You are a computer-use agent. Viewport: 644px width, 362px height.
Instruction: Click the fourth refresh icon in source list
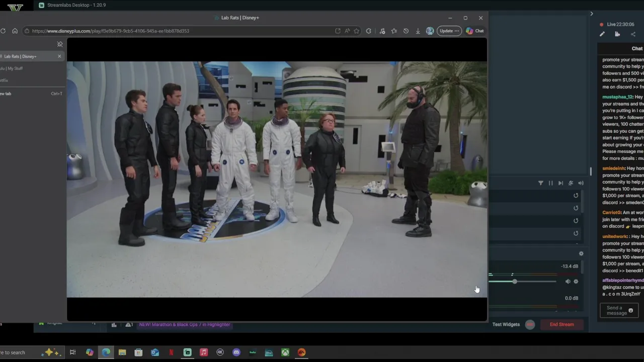576,233
